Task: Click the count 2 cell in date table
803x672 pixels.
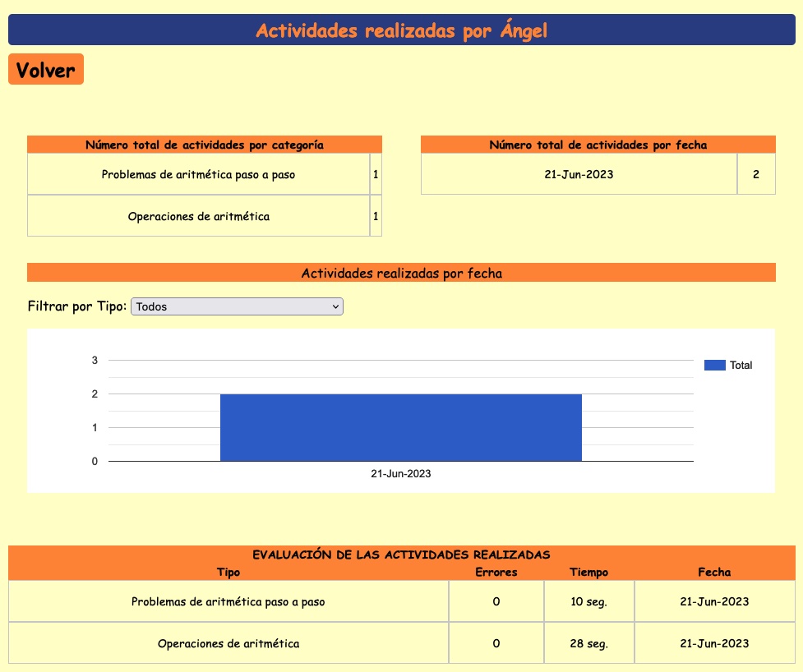Action: (755, 174)
